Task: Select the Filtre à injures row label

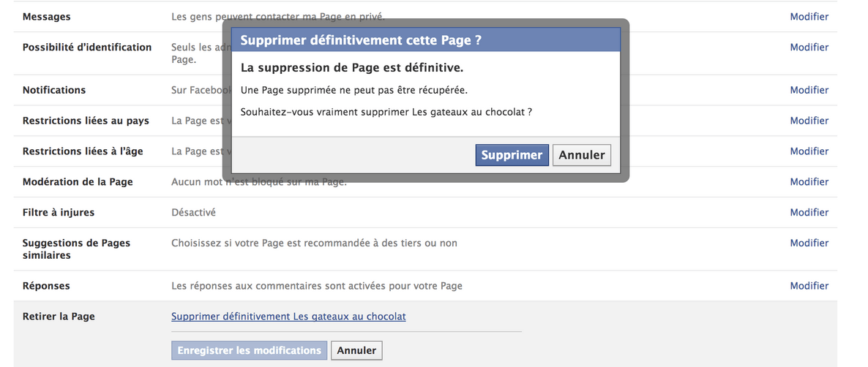Action: pos(59,213)
